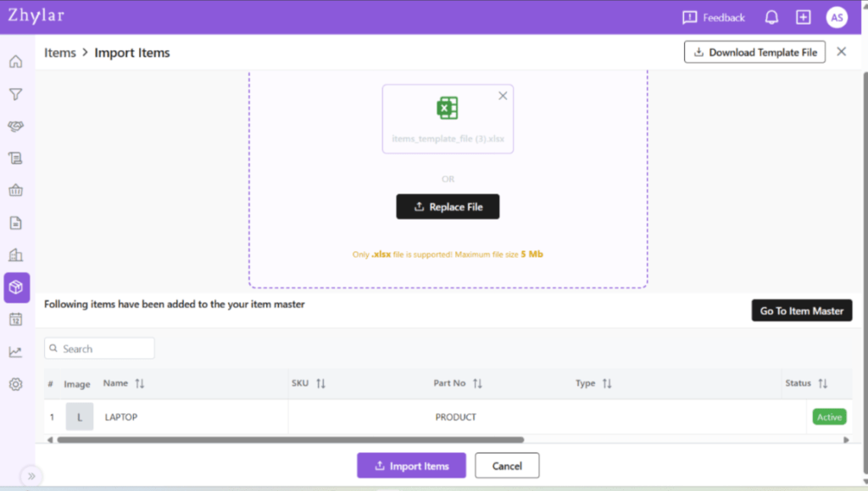This screenshot has height=491, width=868.
Task: Open the settings gear in sidebar
Action: coord(15,384)
